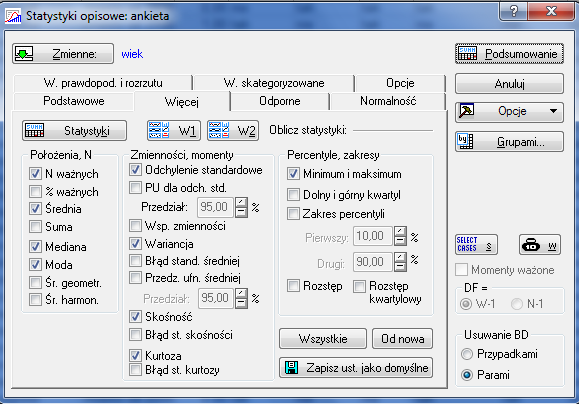The height and width of the screenshot is (404, 579).
Task: Uncheck Średnia checkbox
Action: click(35, 209)
